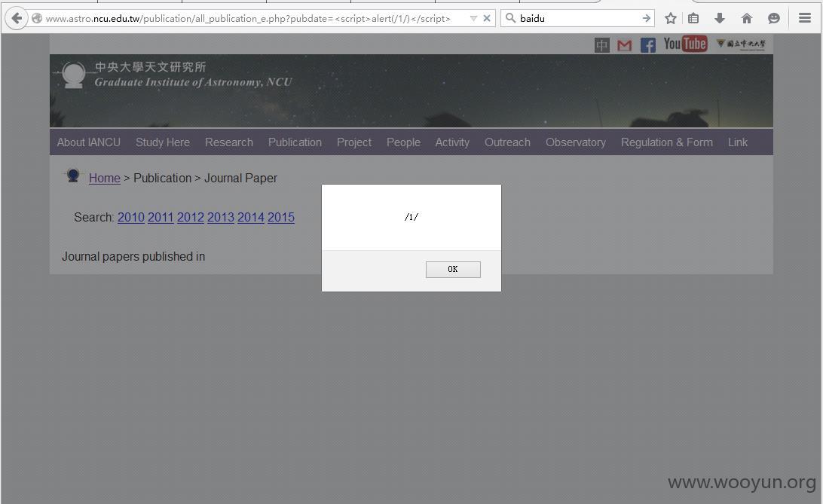The height and width of the screenshot is (504, 823).
Task: Search publications for year 2013
Action: pyautogui.click(x=220, y=217)
